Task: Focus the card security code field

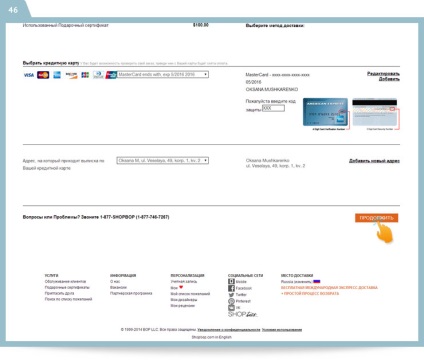Action: click(x=273, y=108)
